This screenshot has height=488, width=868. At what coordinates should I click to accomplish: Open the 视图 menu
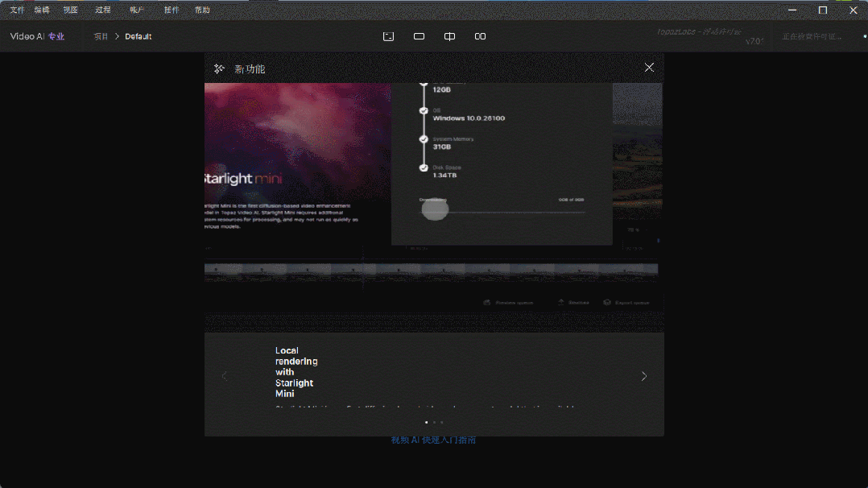pos(70,10)
